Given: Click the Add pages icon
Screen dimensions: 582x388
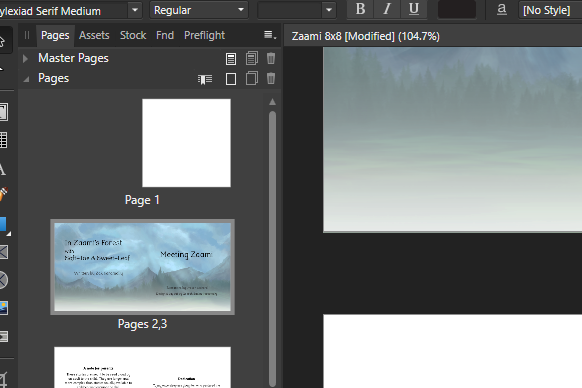Looking at the screenshot, I should [231, 79].
